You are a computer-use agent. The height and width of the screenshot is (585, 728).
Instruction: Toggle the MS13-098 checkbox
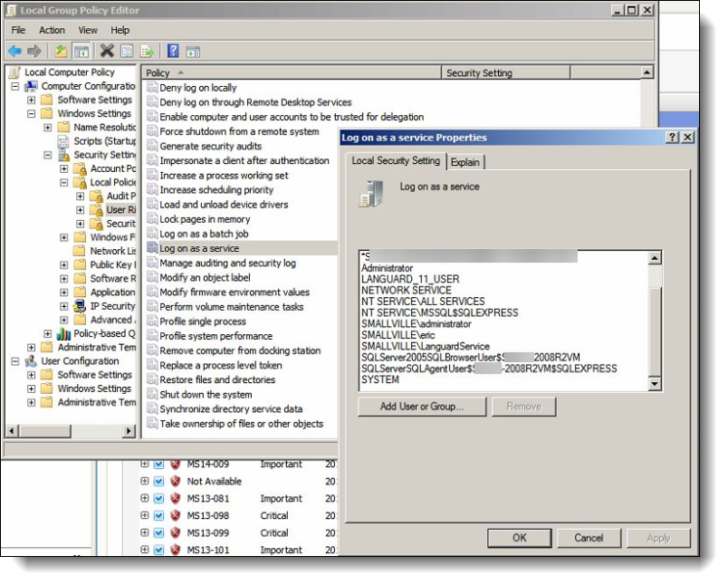pos(158,516)
